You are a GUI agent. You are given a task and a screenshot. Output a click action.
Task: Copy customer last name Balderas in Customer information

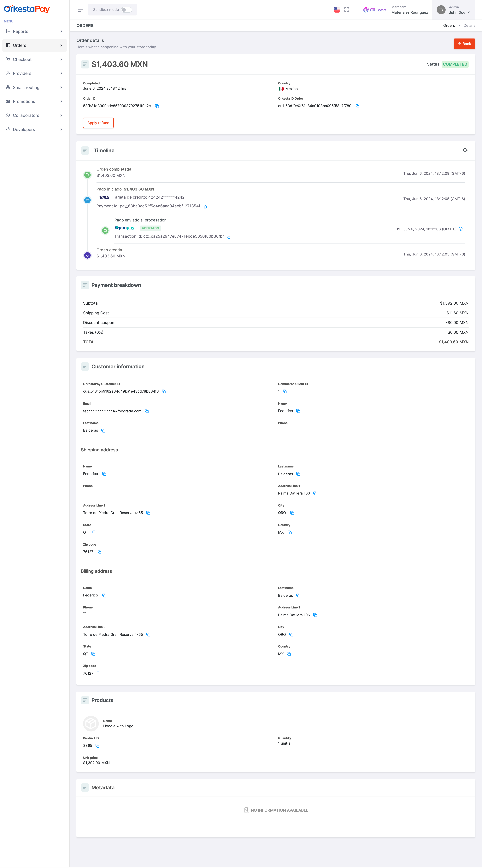click(x=103, y=431)
